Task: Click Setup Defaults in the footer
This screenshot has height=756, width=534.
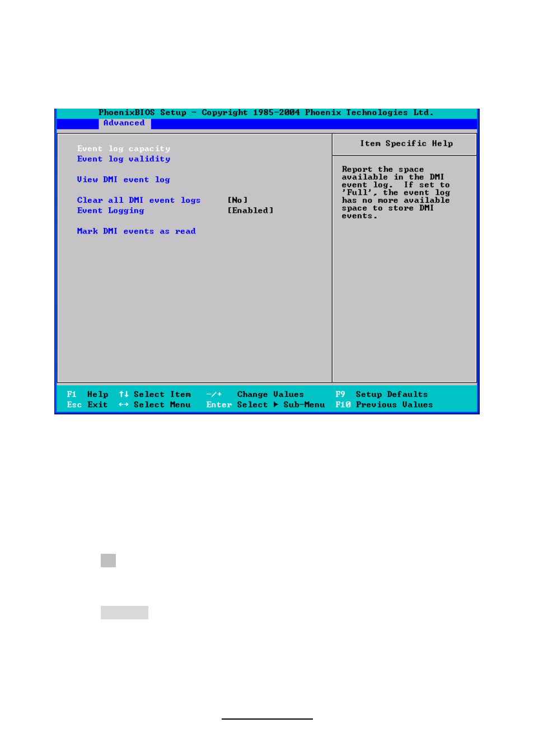Action: [391, 394]
